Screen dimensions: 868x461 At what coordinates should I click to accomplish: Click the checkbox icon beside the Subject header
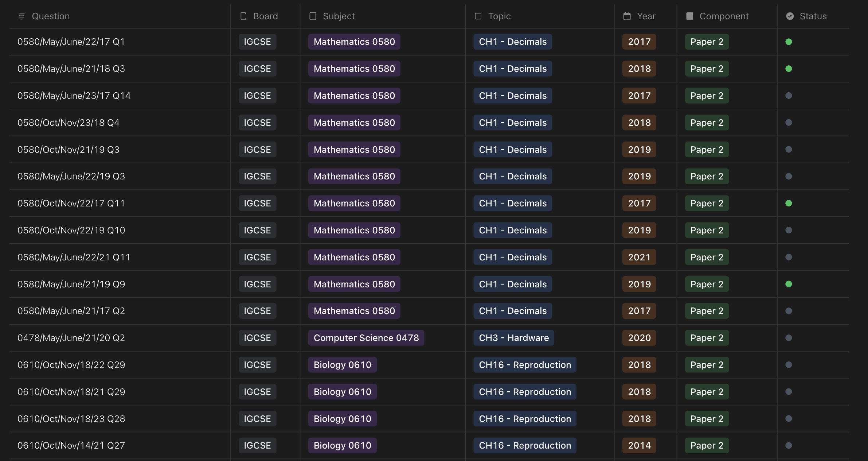313,16
